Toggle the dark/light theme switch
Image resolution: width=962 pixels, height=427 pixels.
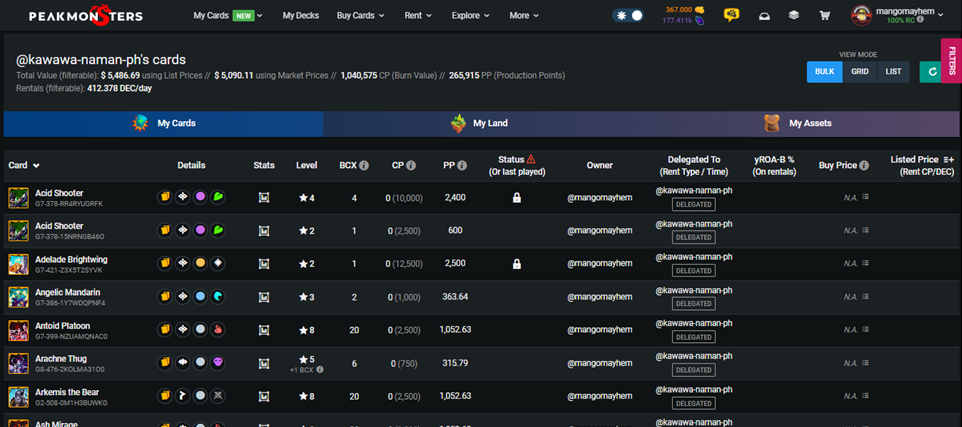click(x=628, y=15)
